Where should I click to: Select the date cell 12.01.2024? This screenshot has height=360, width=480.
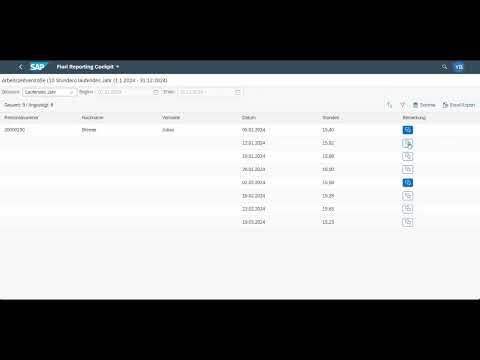click(x=253, y=143)
